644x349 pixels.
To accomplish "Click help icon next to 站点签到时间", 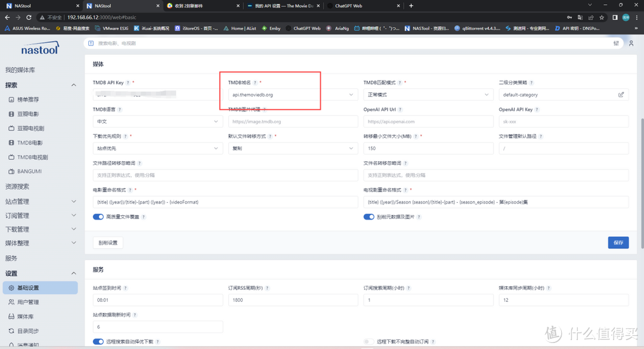I will pos(126,288).
